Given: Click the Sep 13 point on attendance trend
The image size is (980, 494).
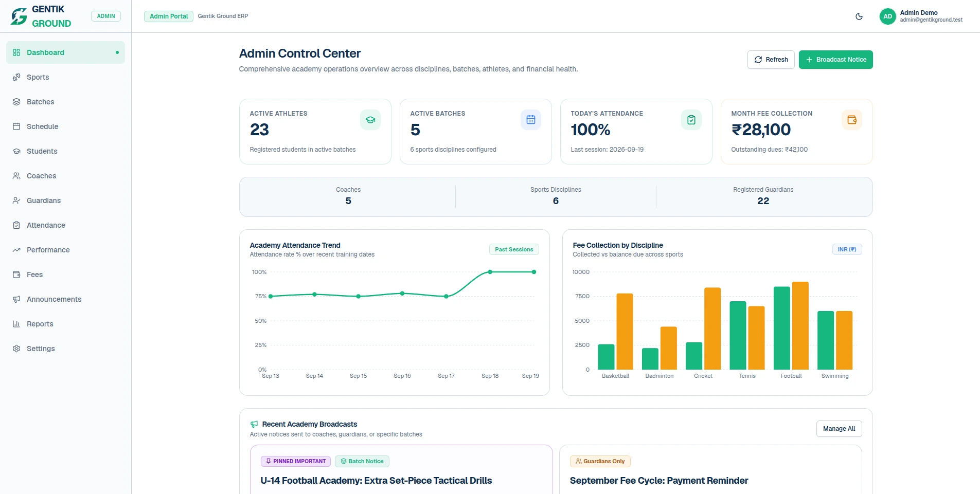Looking at the screenshot, I should click(x=271, y=296).
